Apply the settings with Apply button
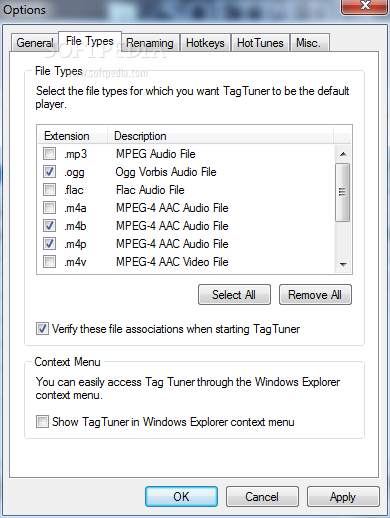 343,497
